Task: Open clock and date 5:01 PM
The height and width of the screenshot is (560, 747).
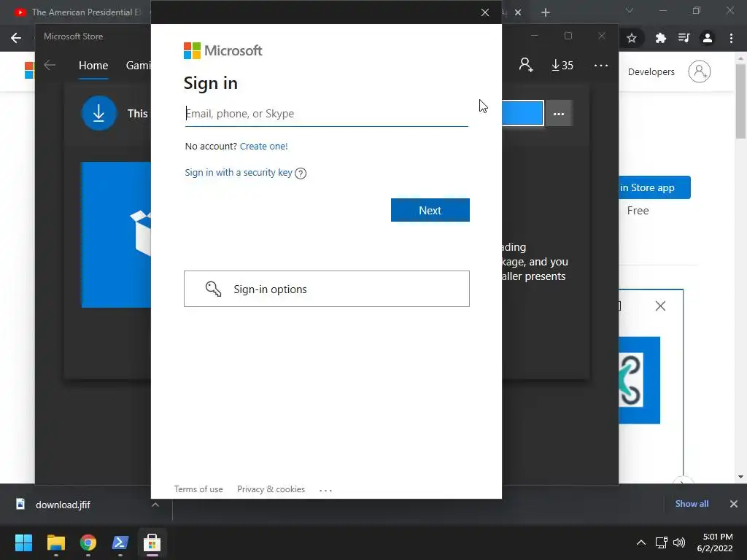Action: (x=715, y=542)
